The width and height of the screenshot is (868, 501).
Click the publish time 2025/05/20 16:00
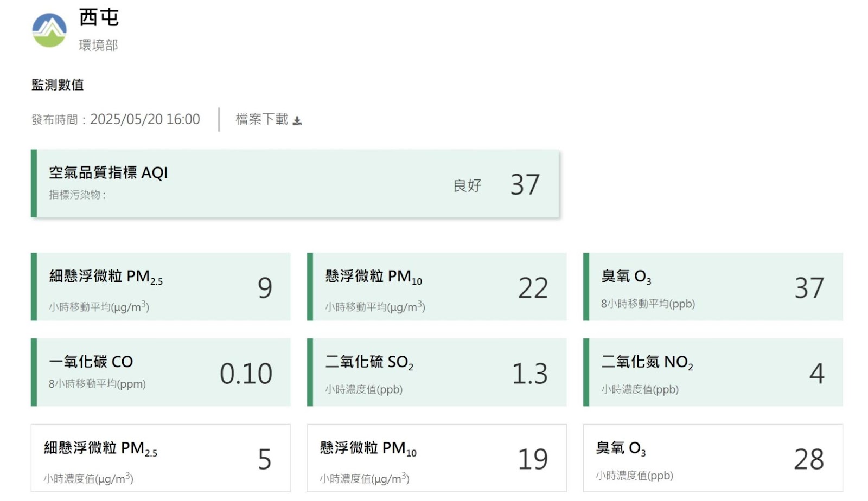(145, 119)
